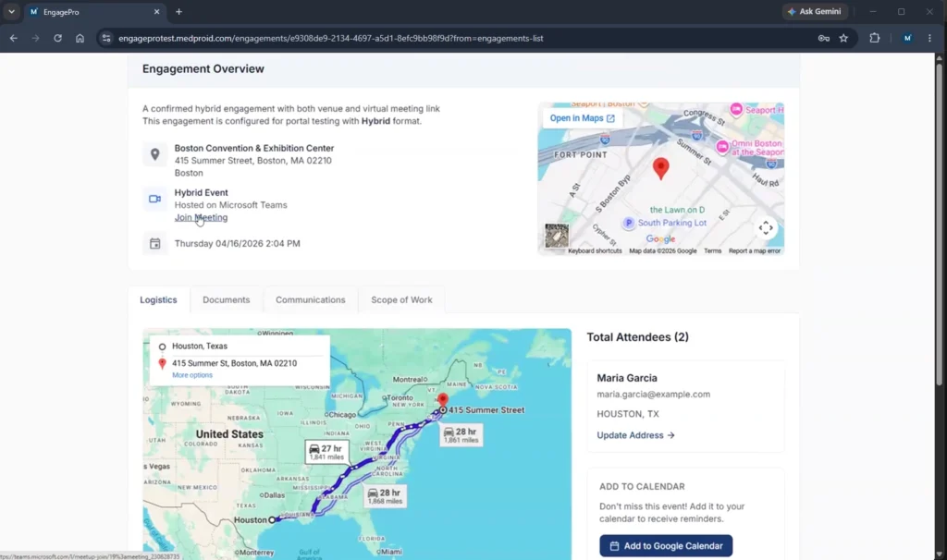Open Keyboard shortcuts on venue map
The width and height of the screenshot is (947, 560).
pos(595,251)
